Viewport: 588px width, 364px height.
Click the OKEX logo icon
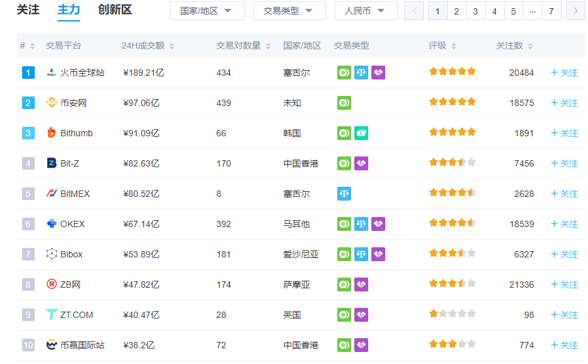(51, 223)
